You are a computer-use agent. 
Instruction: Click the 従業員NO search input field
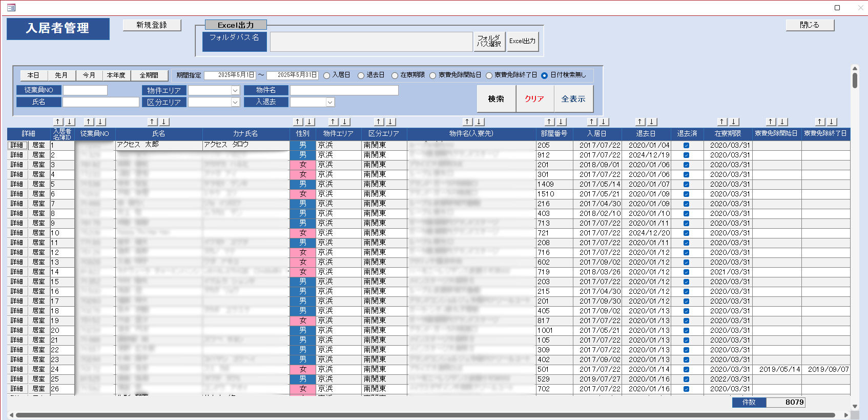85,90
